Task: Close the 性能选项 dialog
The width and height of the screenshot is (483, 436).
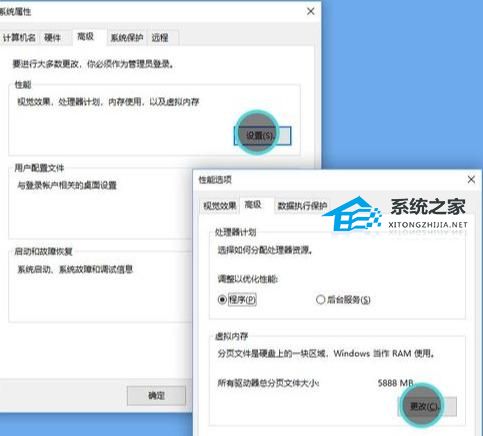Action: tap(471, 180)
